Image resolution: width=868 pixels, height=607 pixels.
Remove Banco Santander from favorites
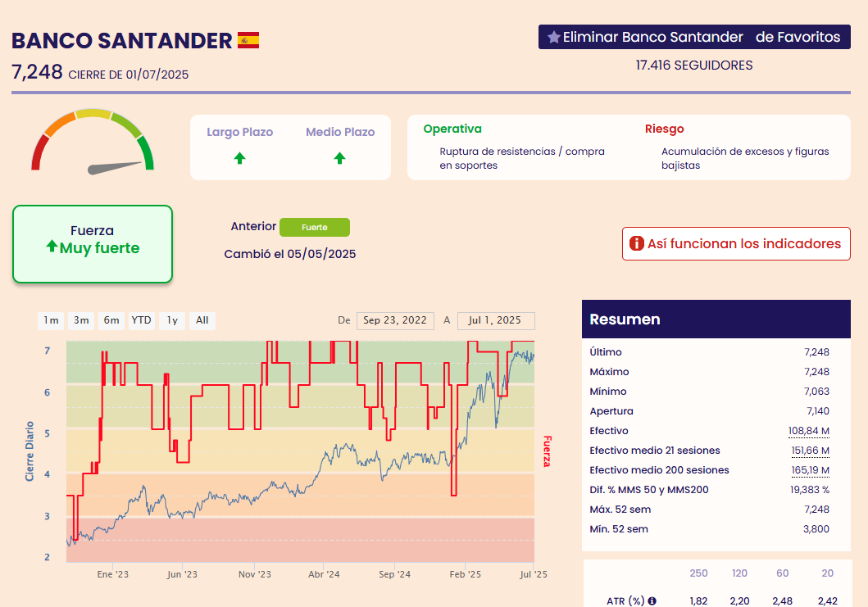coord(694,37)
